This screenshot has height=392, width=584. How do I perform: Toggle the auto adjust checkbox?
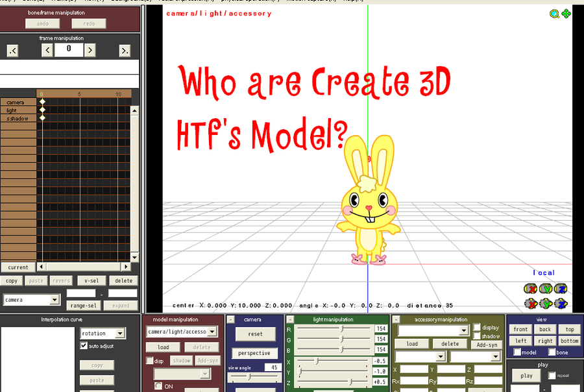pos(84,345)
